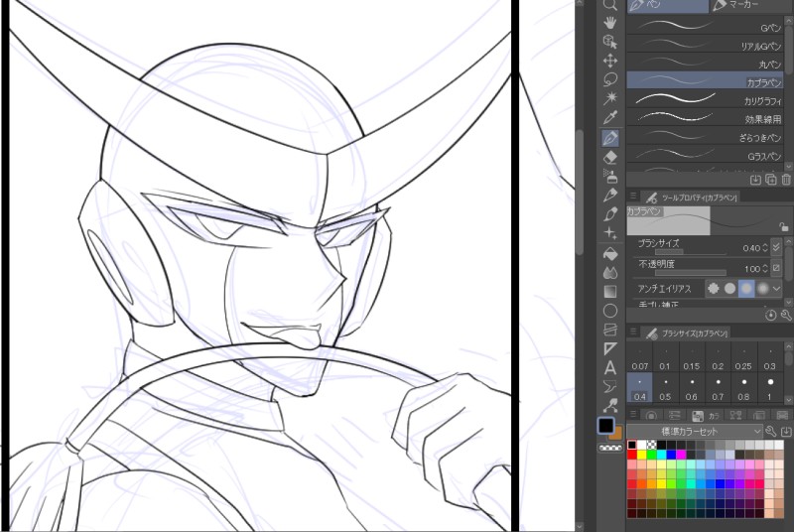794x532 pixels.
Task: Open Brush Size panel menu
Action: pyautogui.click(x=633, y=332)
